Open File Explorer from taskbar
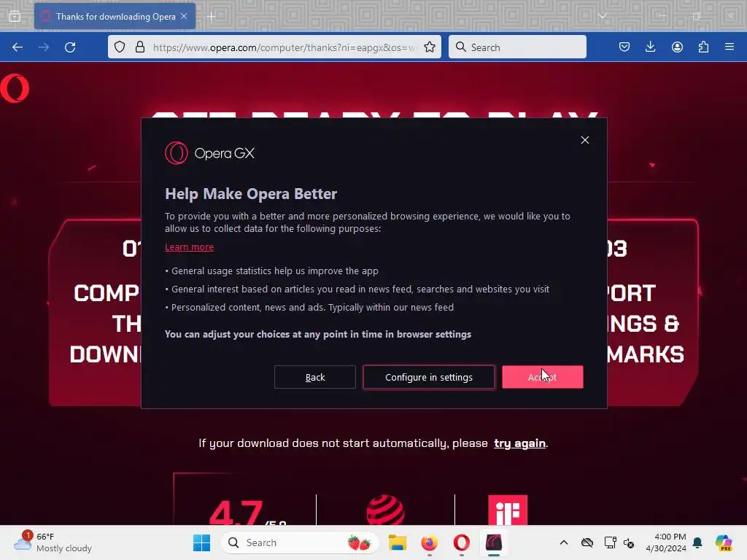Screen dimensions: 747x560 pyautogui.click(x=397, y=542)
